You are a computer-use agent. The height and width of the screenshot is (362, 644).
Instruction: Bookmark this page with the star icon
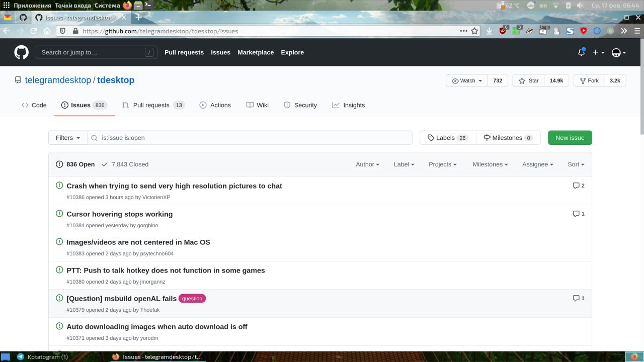(474, 31)
